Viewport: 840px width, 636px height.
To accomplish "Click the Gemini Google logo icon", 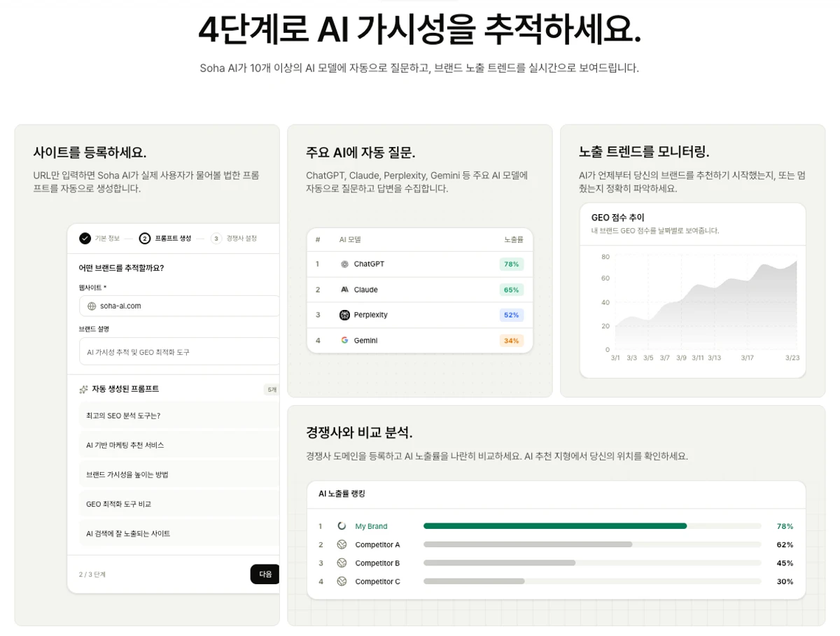I will point(344,340).
